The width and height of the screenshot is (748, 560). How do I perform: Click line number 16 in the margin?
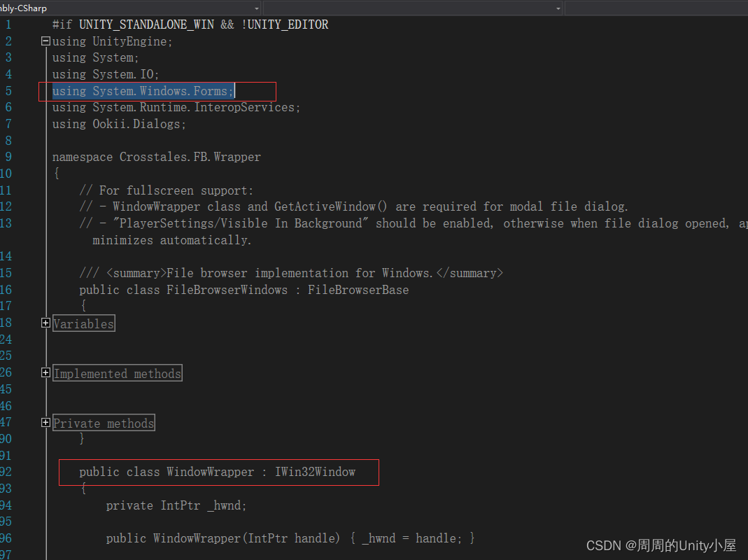[x=7, y=289]
